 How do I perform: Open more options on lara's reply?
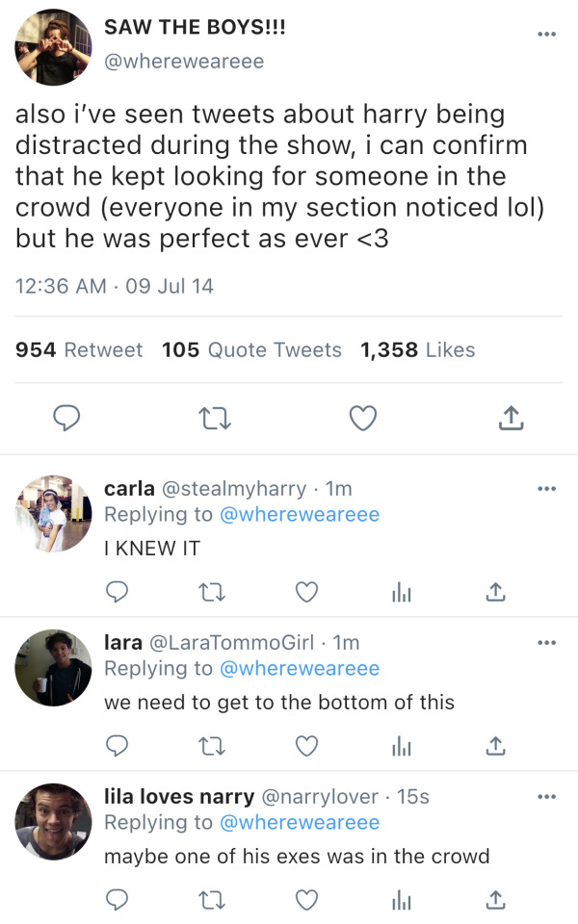coord(547,643)
